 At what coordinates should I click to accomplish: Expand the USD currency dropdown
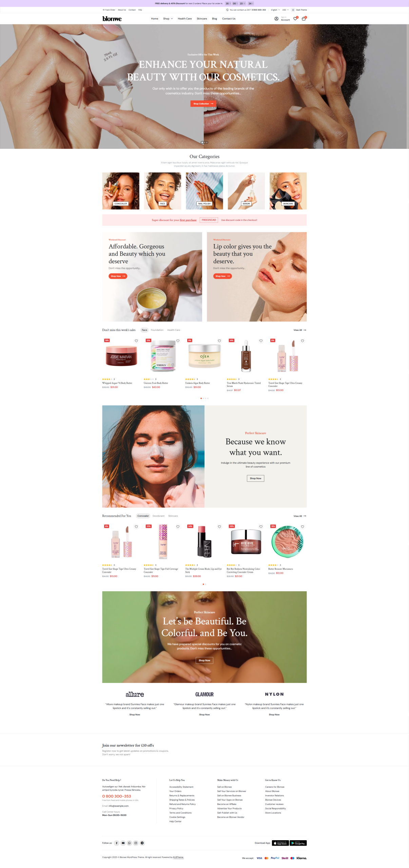[286, 10]
